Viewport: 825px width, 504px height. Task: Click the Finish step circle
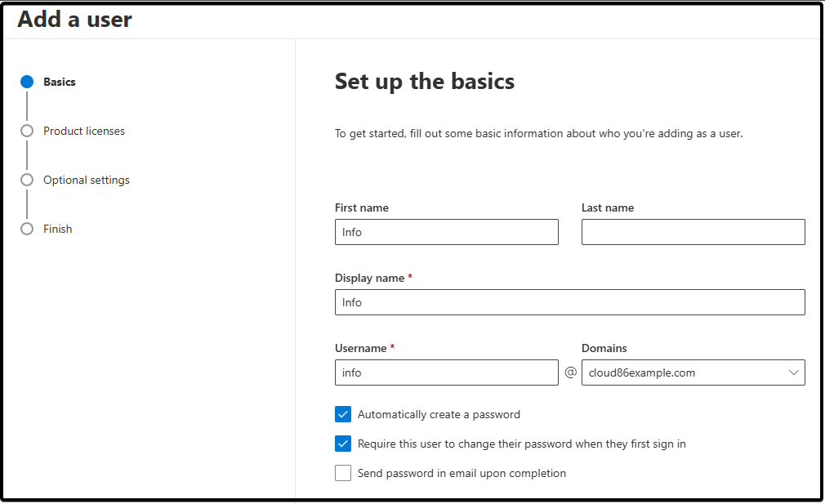coord(27,229)
